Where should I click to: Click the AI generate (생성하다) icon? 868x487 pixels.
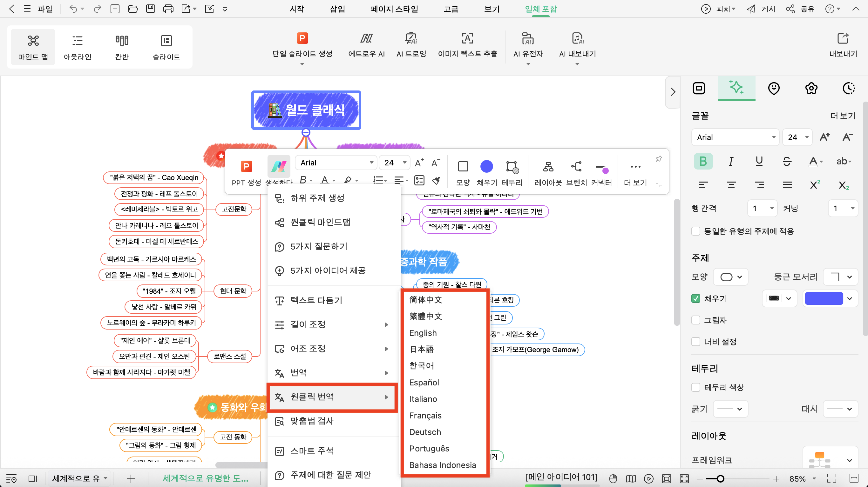click(x=279, y=166)
